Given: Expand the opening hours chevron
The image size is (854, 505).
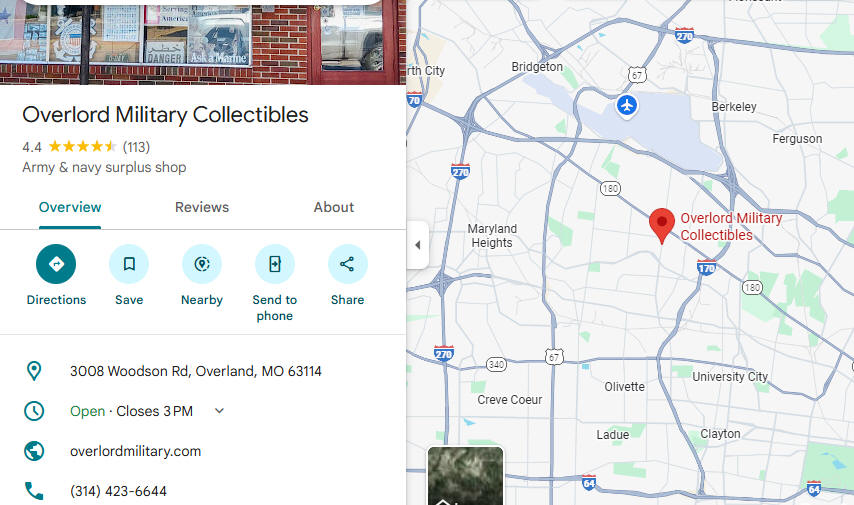Looking at the screenshot, I should (219, 411).
